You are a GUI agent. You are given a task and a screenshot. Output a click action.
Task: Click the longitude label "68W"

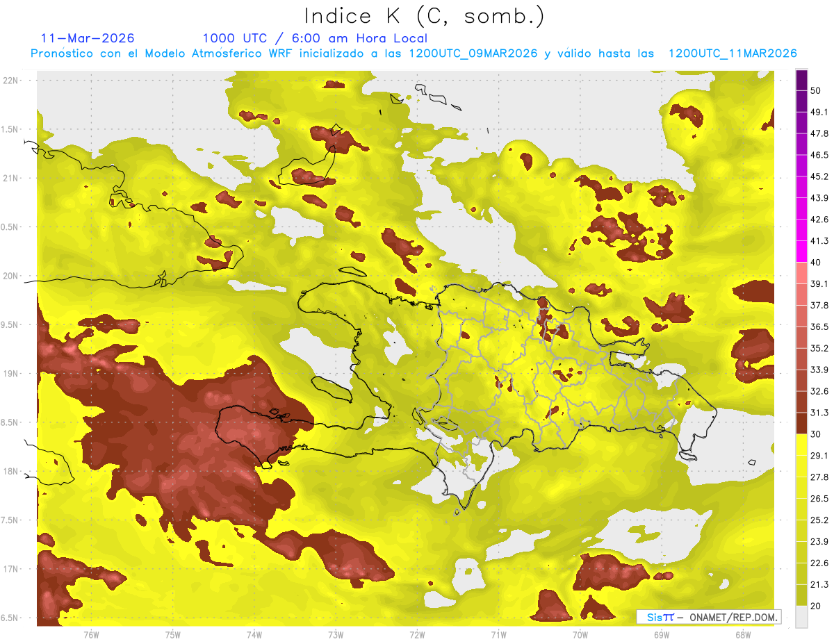pyautogui.click(x=743, y=635)
